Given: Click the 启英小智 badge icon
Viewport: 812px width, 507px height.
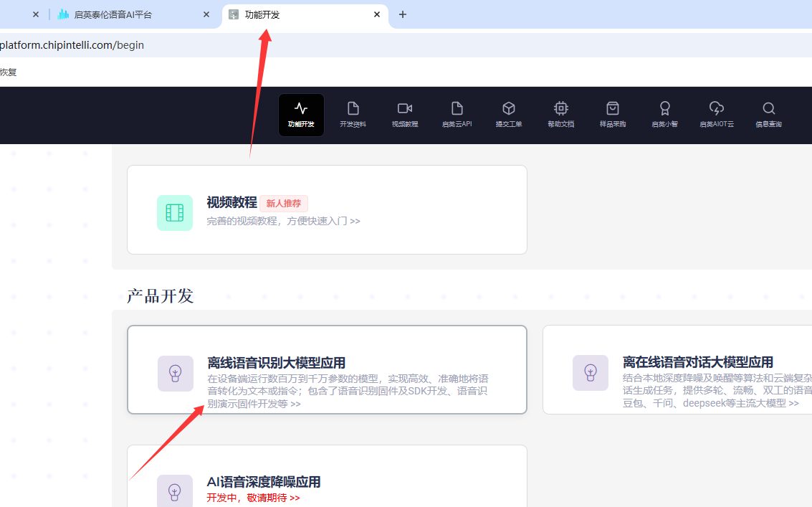Looking at the screenshot, I should [x=664, y=115].
